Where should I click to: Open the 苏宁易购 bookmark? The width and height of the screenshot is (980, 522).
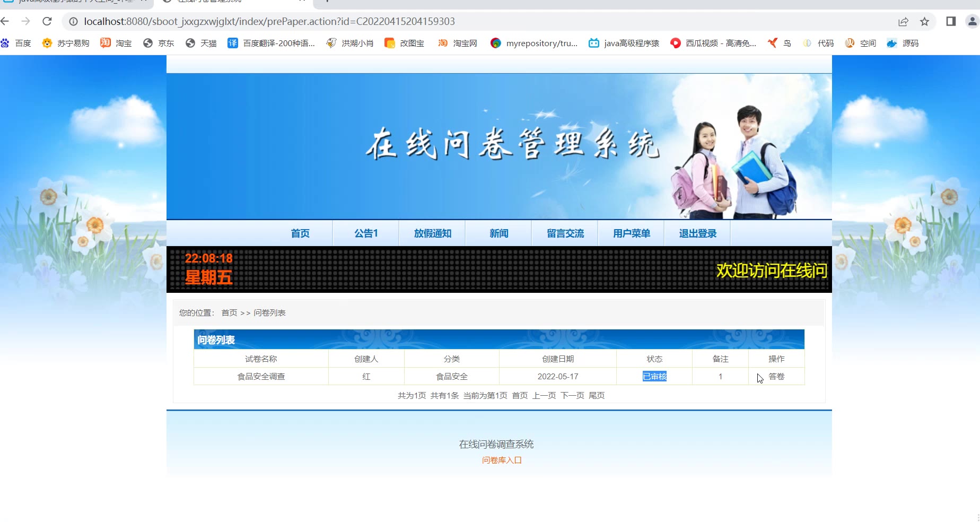pos(65,43)
